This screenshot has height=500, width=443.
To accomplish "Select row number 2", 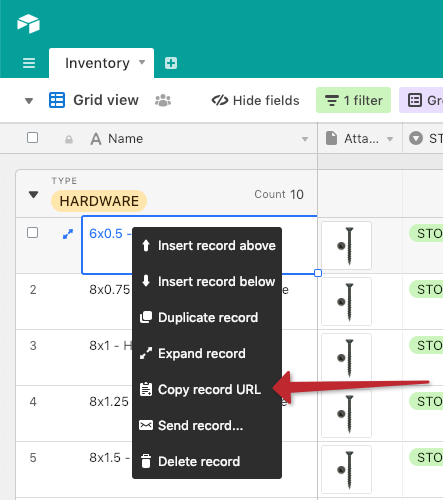I will click(33, 290).
